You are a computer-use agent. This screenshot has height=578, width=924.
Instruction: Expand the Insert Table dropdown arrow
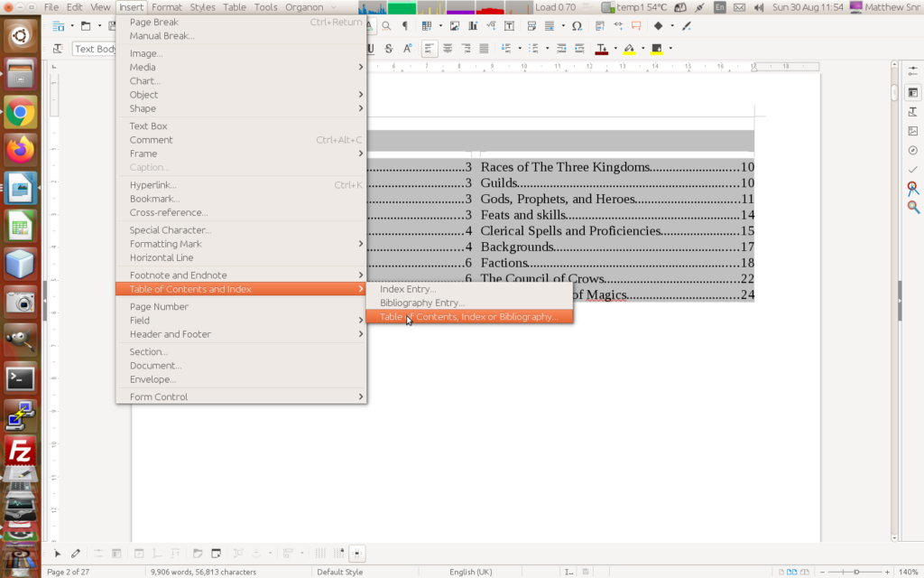click(x=439, y=26)
